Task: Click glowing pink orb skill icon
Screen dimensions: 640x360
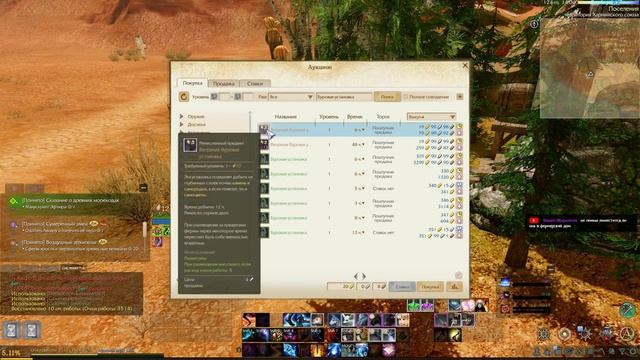Action: pos(388,351)
